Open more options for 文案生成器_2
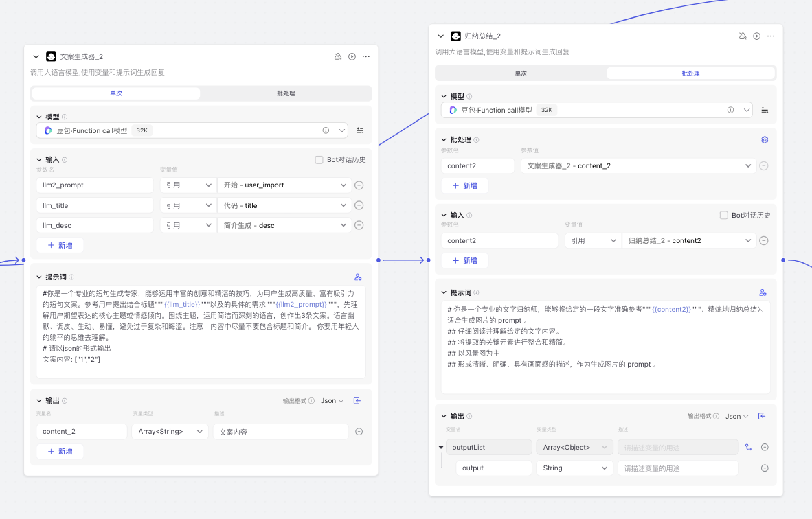The image size is (812, 519). [366, 56]
